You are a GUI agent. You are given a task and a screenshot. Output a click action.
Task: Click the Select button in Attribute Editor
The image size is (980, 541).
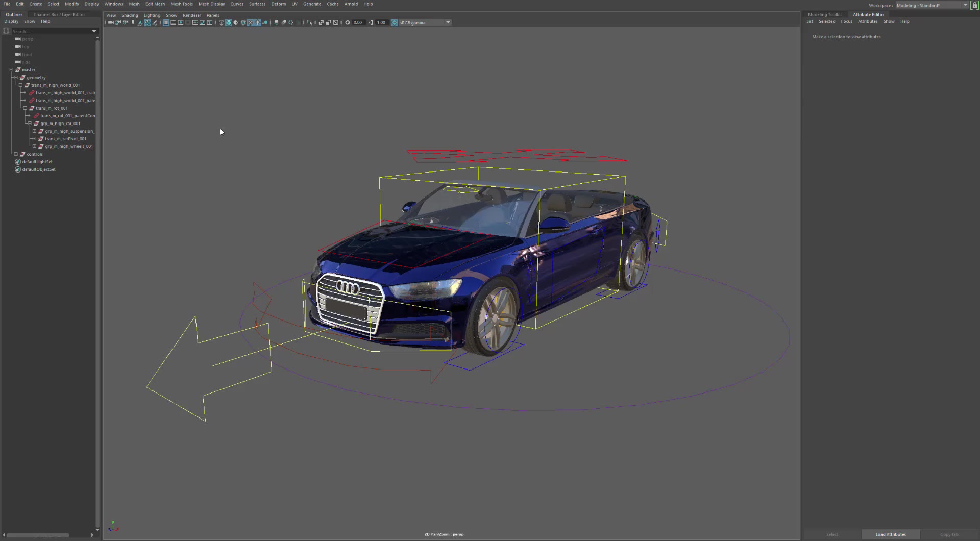832,534
